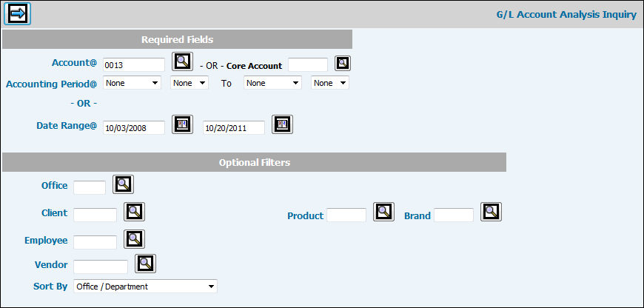644x308 pixels.
Task: Expand the Sort By Office / Department dropdown
Action: pos(145,286)
